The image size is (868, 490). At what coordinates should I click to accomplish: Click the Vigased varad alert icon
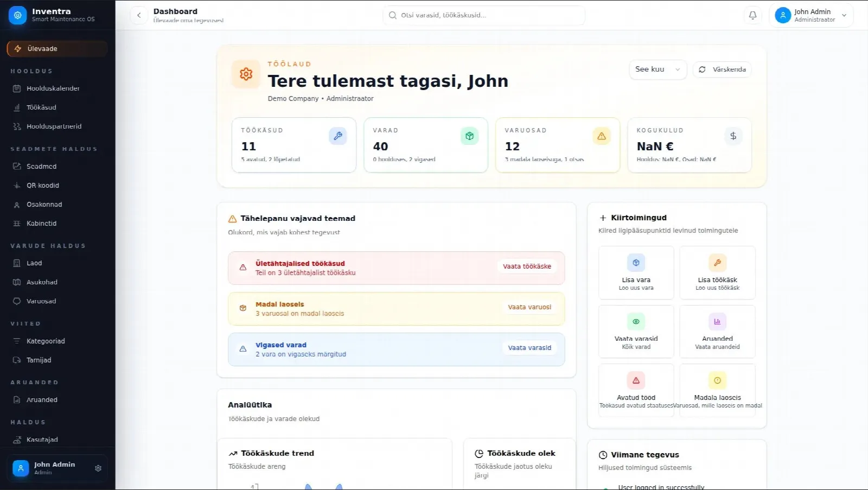click(243, 349)
